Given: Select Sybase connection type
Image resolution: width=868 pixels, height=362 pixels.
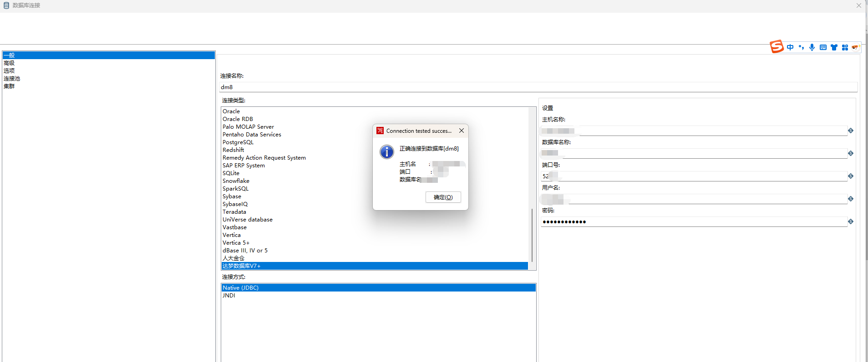Looking at the screenshot, I should point(375,196).
